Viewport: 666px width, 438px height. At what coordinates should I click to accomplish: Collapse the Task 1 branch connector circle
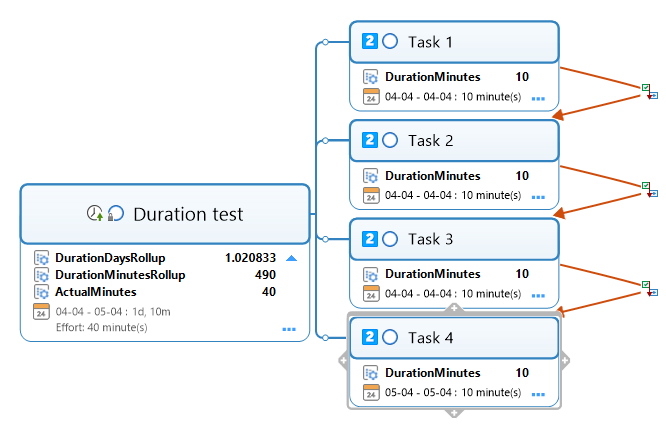[325, 42]
